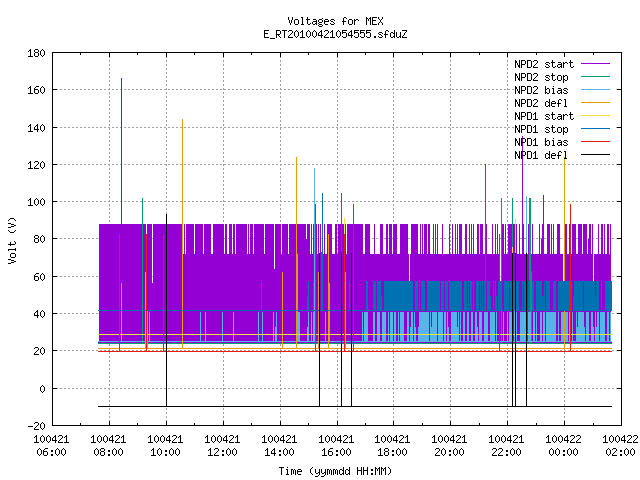
Task: Click the 'NPD2 stop' legend label
Action: 541,77
